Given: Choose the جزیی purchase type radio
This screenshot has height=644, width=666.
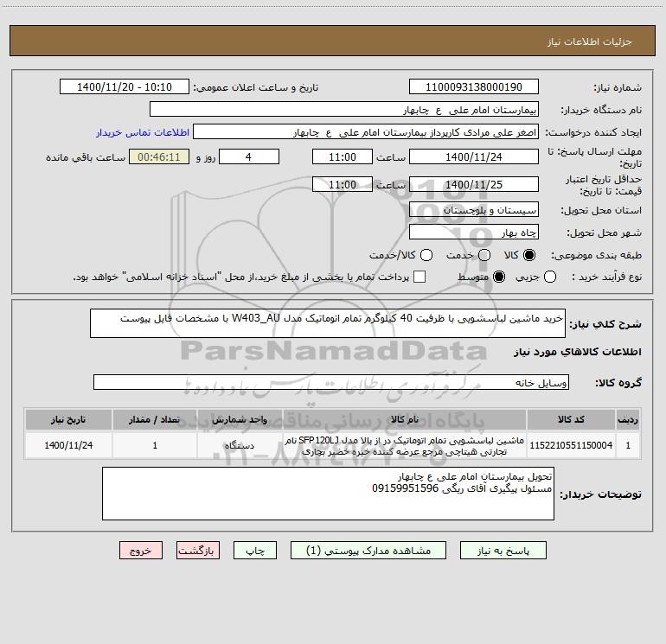Looking at the screenshot, I should pyautogui.click(x=550, y=277).
